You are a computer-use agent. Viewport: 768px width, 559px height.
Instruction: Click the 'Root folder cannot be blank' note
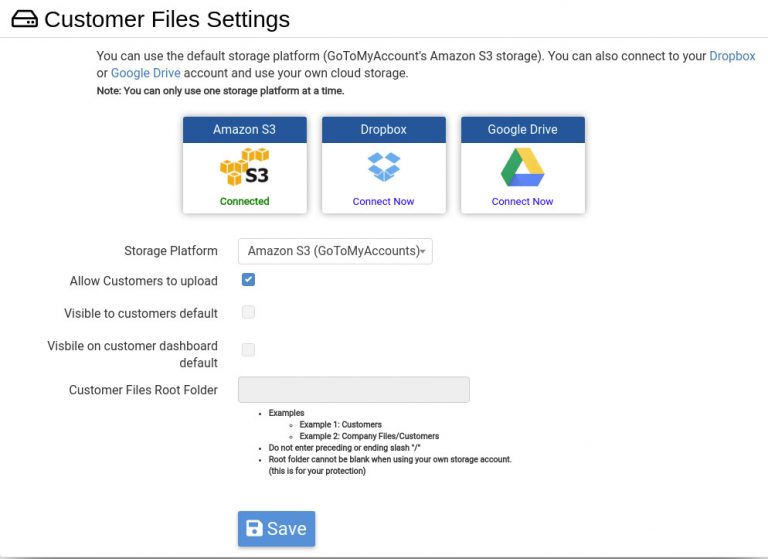pyautogui.click(x=390, y=465)
